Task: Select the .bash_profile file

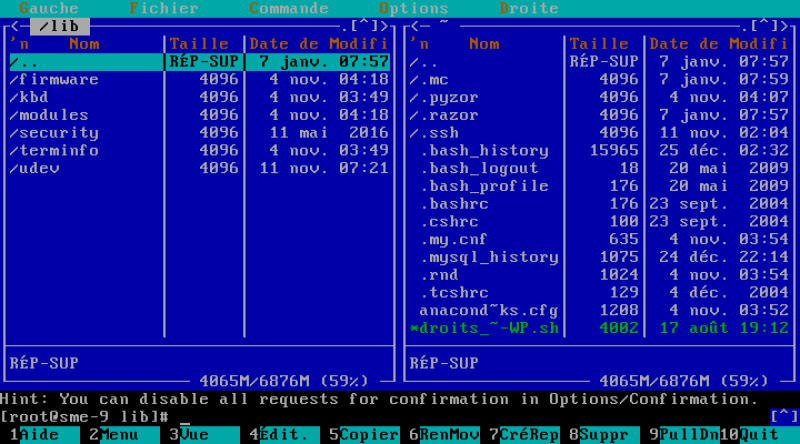Action: (x=599, y=186)
